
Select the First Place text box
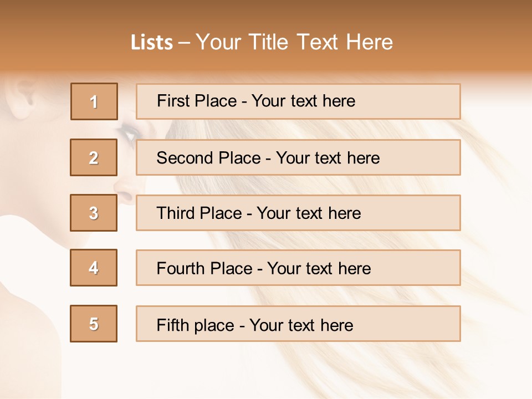click(298, 101)
